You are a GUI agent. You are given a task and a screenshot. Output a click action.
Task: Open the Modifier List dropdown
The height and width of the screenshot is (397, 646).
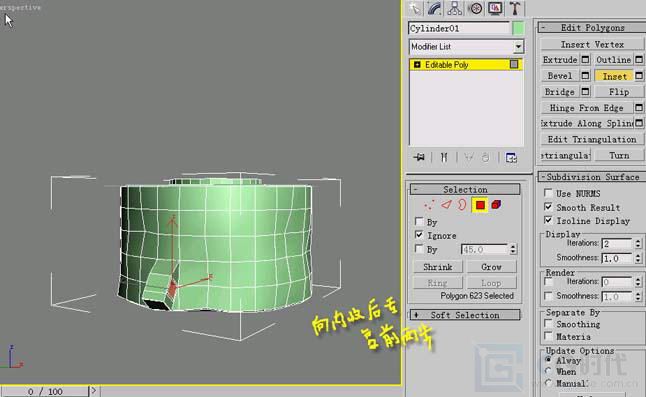[466, 47]
